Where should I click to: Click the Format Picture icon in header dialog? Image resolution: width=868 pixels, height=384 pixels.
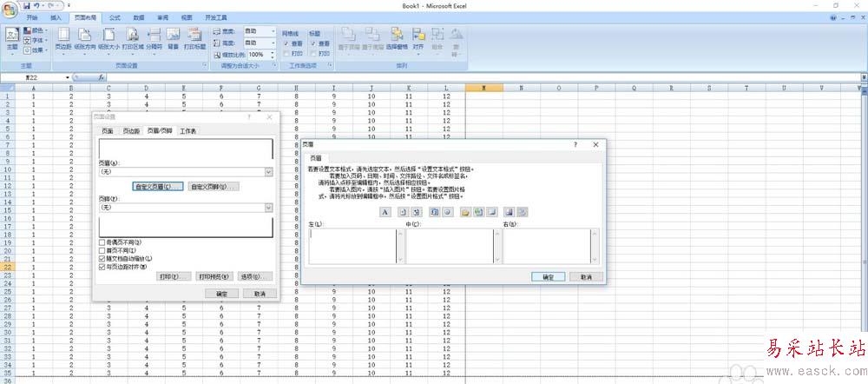[x=522, y=212]
